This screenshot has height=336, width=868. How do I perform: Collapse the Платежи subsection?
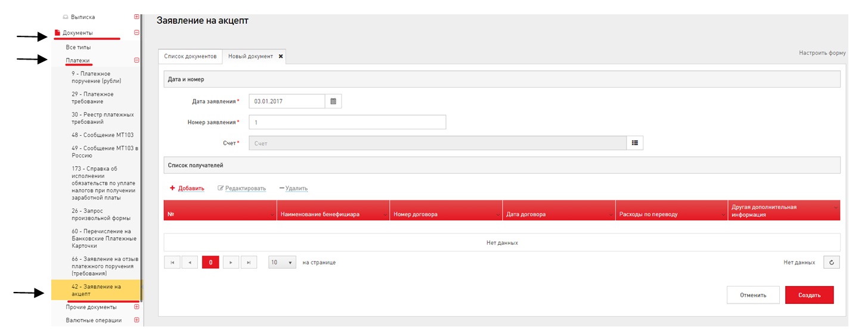click(x=137, y=60)
